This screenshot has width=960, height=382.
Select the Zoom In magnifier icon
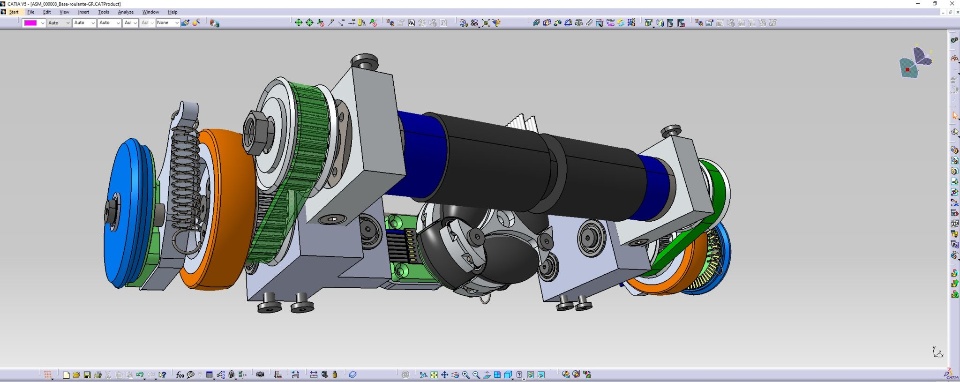click(466, 375)
